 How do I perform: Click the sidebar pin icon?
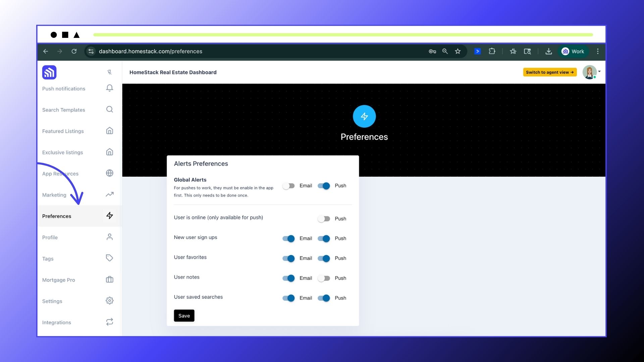(109, 72)
